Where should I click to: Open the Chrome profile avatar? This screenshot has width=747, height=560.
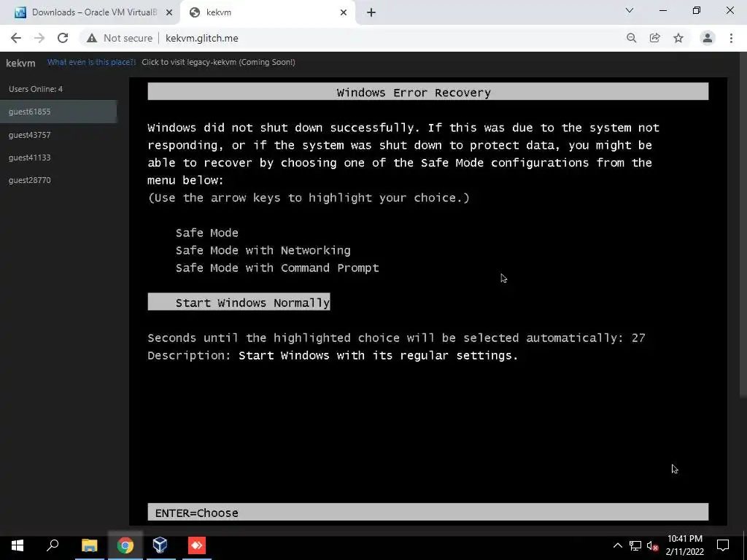tap(708, 38)
